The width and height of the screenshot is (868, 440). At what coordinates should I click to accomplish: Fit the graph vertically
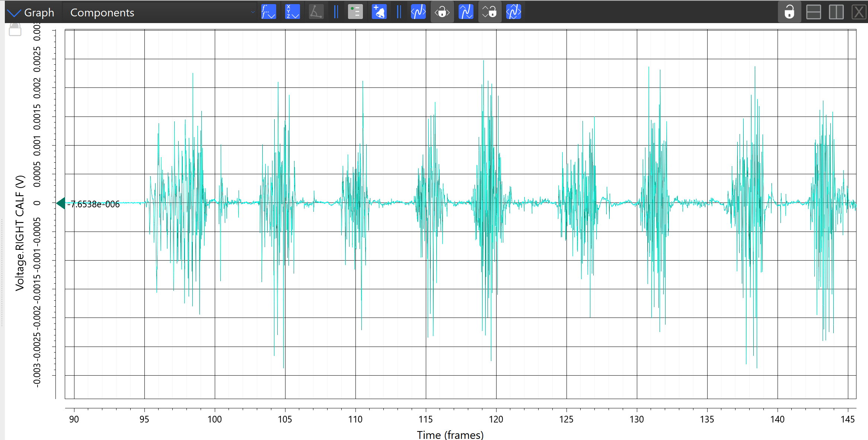pyautogui.click(x=466, y=12)
